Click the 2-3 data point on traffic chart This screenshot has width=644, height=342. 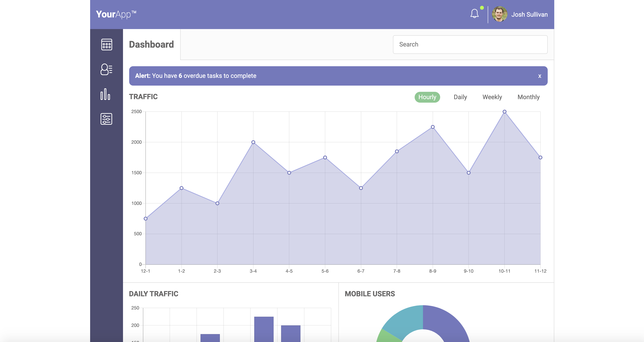point(217,203)
